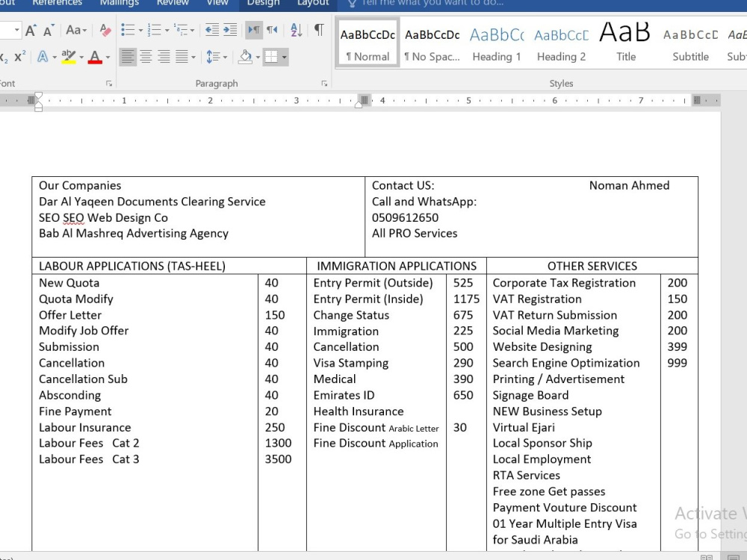The image size is (747, 560).
Task: Apply the Title style
Action: pyautogui.click(x=625, y=43)
